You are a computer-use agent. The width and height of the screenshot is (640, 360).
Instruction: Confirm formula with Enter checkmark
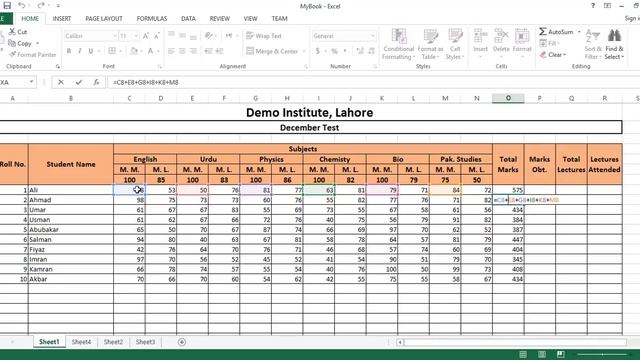click(78, 82)
